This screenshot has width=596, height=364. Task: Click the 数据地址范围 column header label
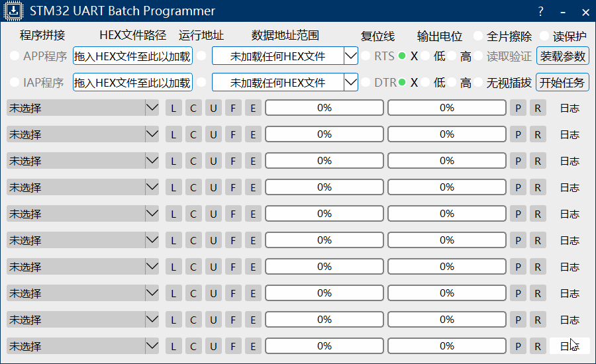(285, 35)
